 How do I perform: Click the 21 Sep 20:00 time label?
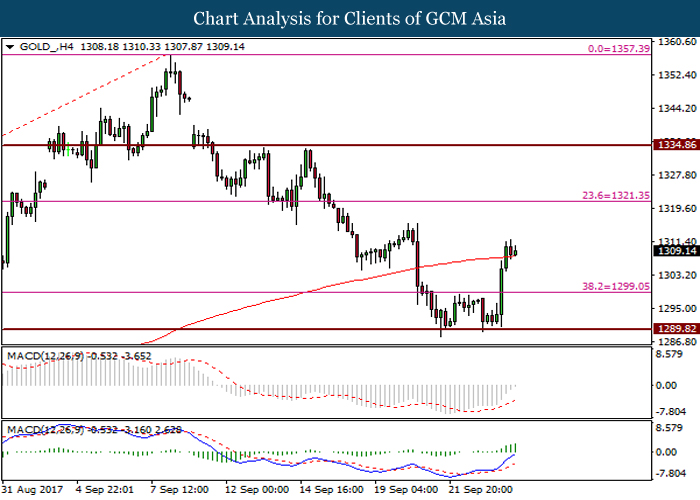[x=481, y=489]
